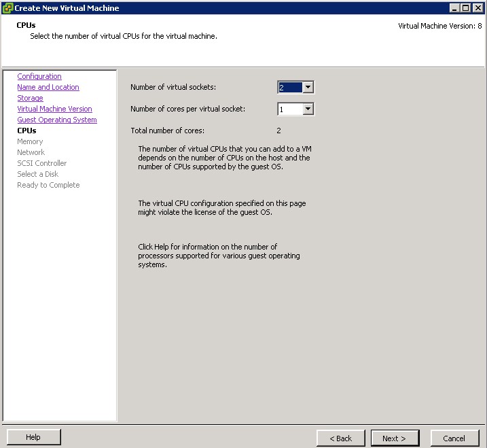The height and width of the screenshot is (448, 487).
Task: Expand the cores per virtual socket dropdown arrow
Action: 308,109
